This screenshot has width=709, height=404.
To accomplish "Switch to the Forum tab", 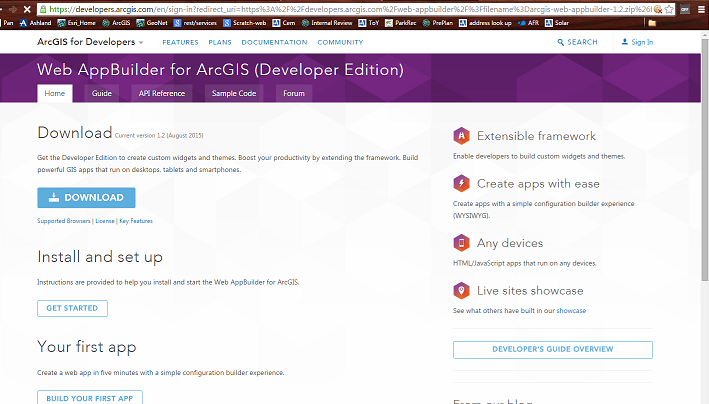I will pos(294,93).
